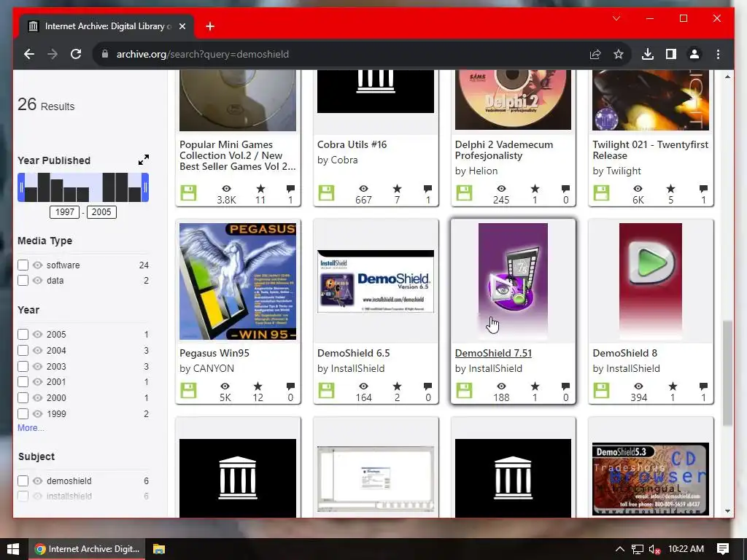
Task: Open Chrome three-dot menu
Action: pyautogui.click(x=718, y=54)
